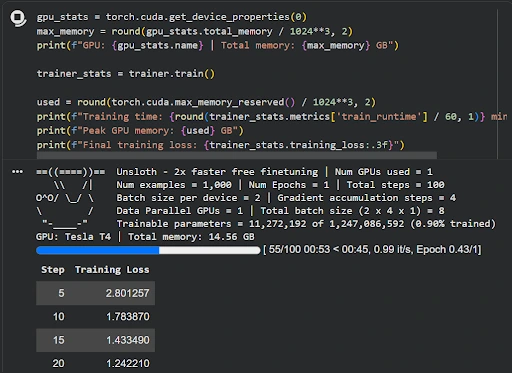Click the print 'Training time' code line
Image resolution: width=512 pixels, height=373 pixels.
272,117
